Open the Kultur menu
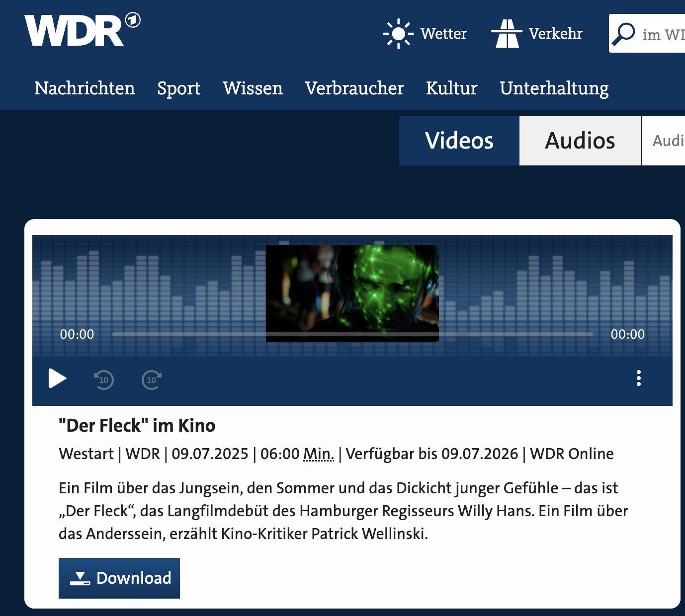Screen dimensions: 685x616 coord(451,88)
